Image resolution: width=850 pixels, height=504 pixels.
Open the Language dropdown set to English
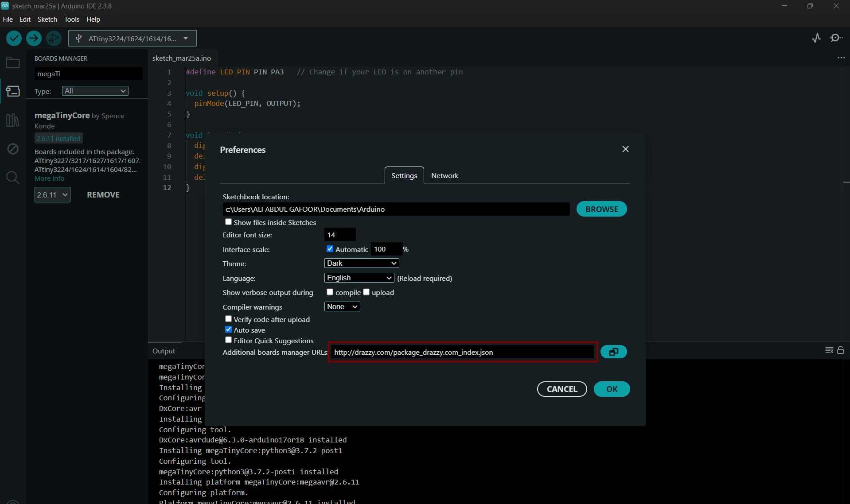pyautogui.click(x=359, y=278)
